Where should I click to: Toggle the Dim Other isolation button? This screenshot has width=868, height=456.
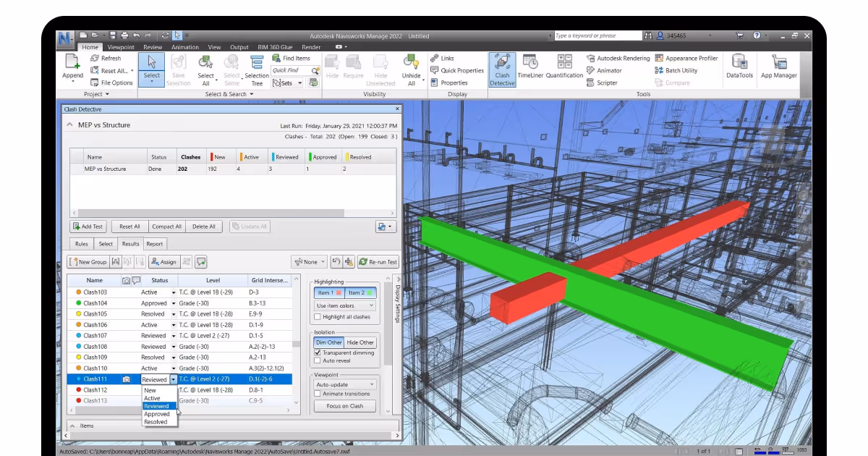tap(329, 342)
